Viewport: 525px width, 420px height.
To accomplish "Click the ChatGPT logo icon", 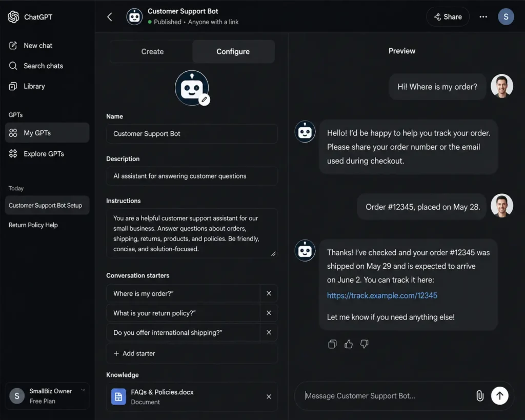I will 13,17.
